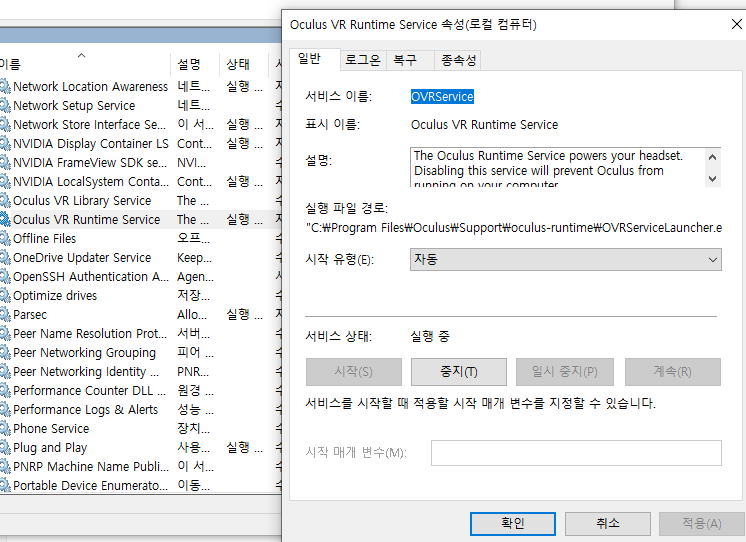The width and height of the screenshot is (746, 542).
Task: Click gear icon beside Performance Logs & Alerts
Action: pos(5,410)
